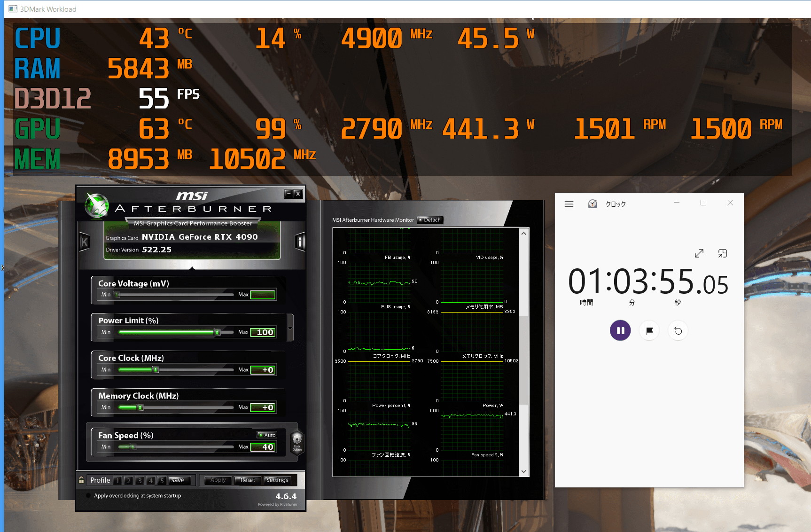Click the メモリクロック, MHz graph
The image size is (811, 532).
pos(471,381)
